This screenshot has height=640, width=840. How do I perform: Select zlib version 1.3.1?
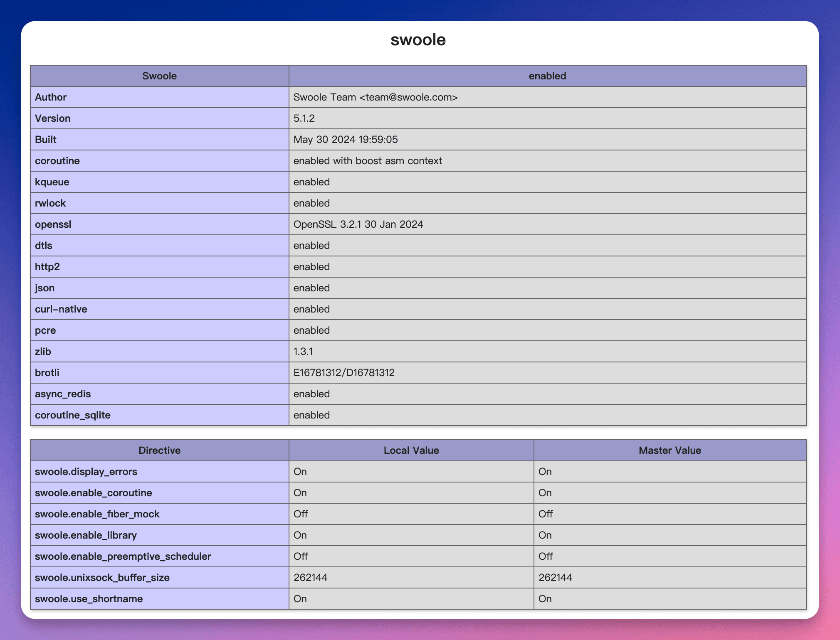coord(303,352)
